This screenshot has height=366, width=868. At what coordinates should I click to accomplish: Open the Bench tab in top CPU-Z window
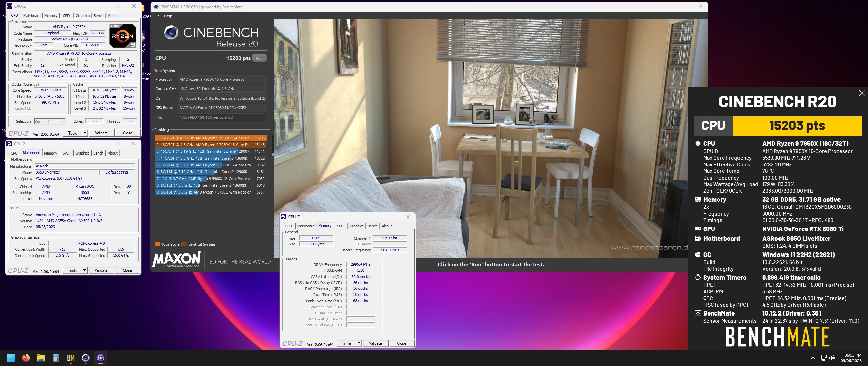[x=99, y=16]
